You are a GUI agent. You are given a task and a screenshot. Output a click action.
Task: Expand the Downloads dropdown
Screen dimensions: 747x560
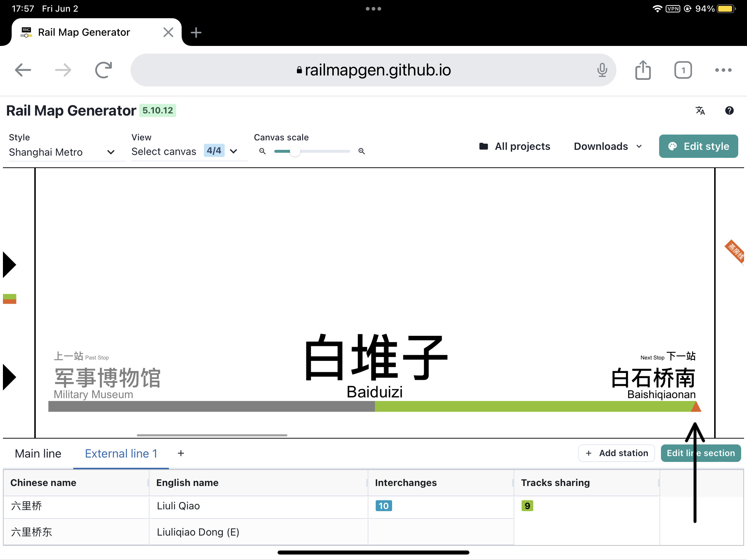pyautogui.click(x=639, y=146)
